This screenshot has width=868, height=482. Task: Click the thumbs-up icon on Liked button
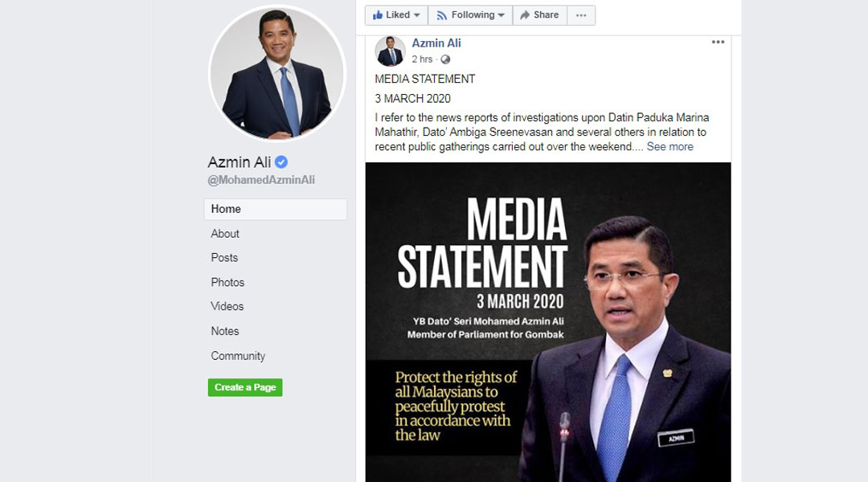[378, 15]
